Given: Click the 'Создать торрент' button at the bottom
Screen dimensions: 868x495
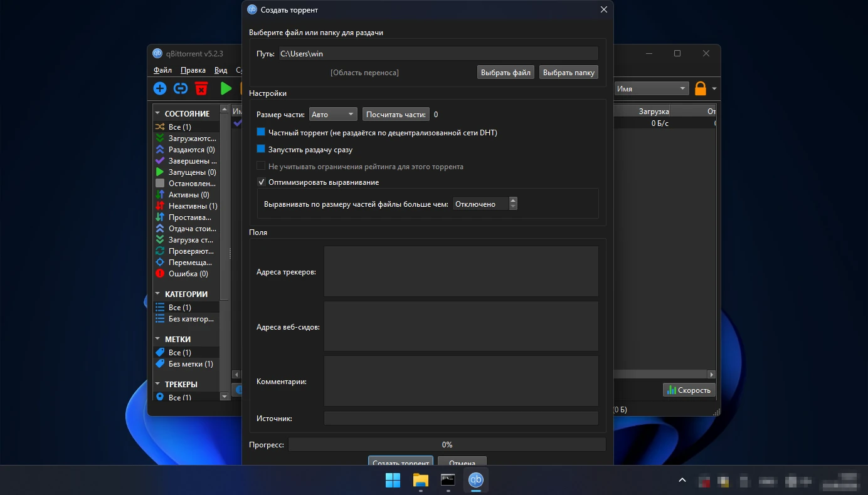Looking at the screenshot, I should tap(401, 461).
